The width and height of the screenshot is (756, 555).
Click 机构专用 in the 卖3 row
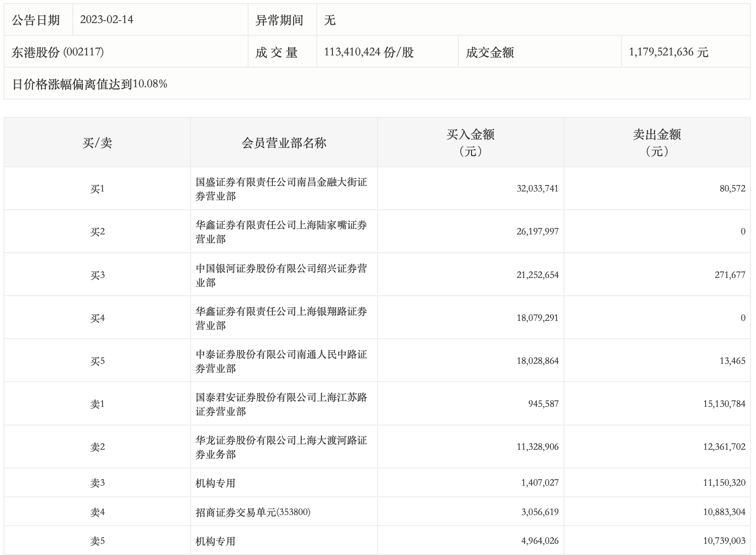pyautogui.click(x=216, y=483)
